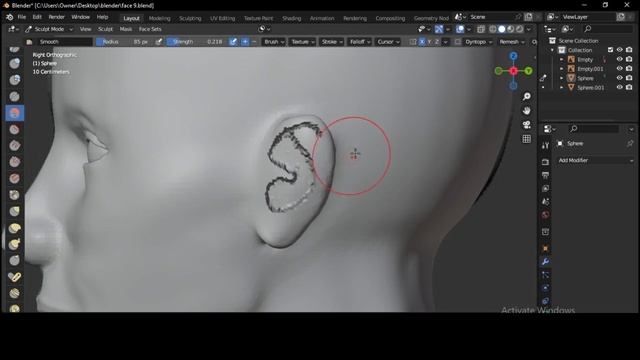This screenshot has width=640, height=360.
Task: Click the outliner search field
Action: [x=607, y=29]
